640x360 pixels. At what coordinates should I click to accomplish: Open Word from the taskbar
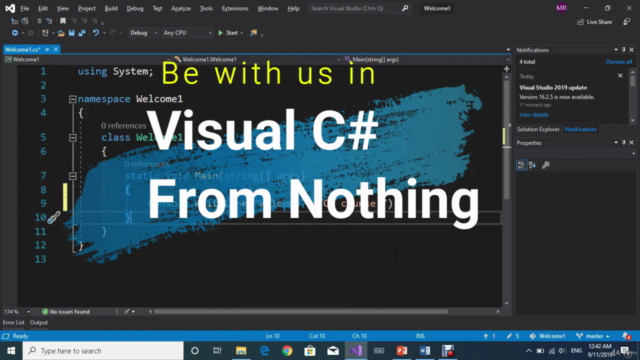click(x=424, y=351)
